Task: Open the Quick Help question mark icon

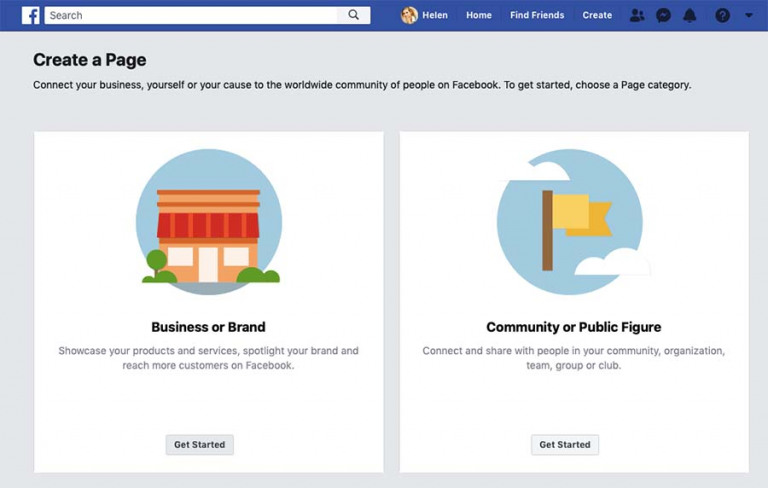Action: 722,15
